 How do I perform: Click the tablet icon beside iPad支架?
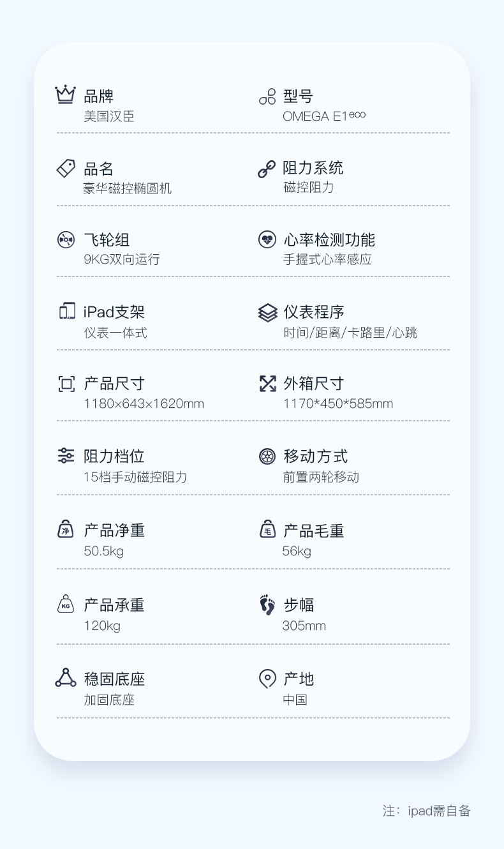(x=66, y=312)
